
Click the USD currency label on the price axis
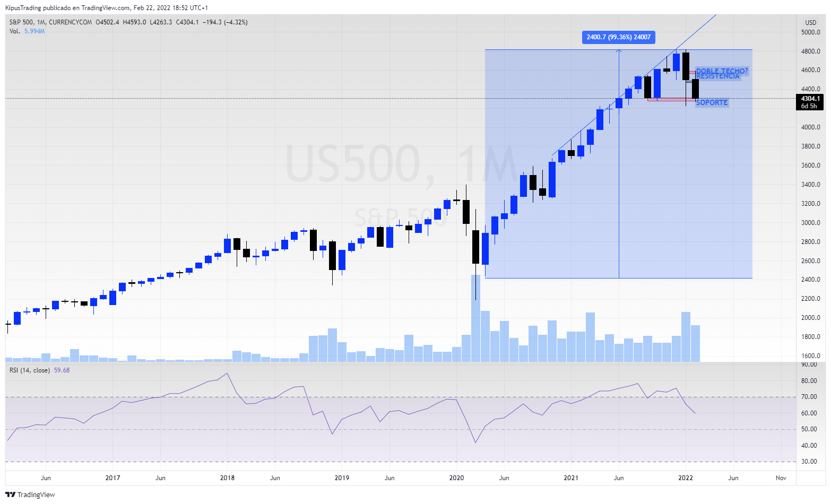pyautogui.click(x=811, y=22)
